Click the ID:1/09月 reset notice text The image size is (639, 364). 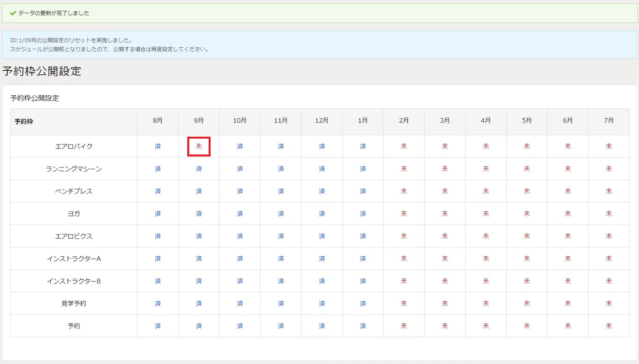click(x=70, y=40)
